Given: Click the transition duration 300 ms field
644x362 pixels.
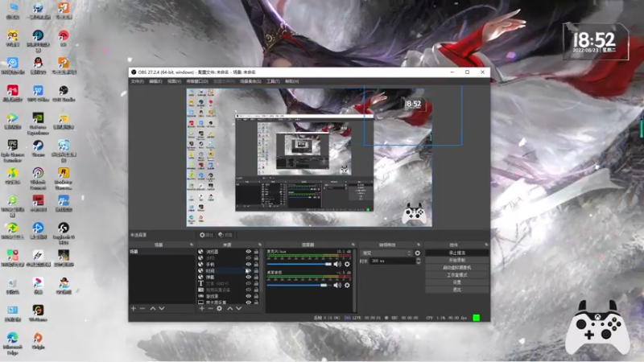Looking at the screenshot, I should tap(392, 261).
